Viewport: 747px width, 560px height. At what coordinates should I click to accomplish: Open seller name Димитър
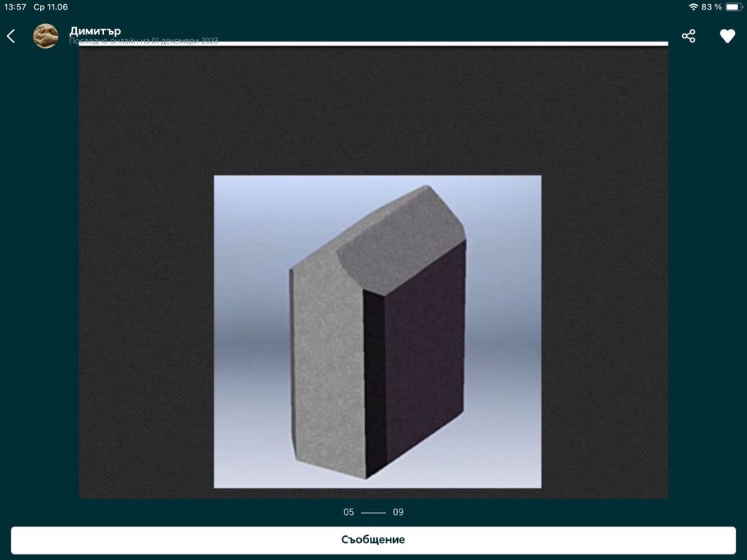tap(94, 31)
